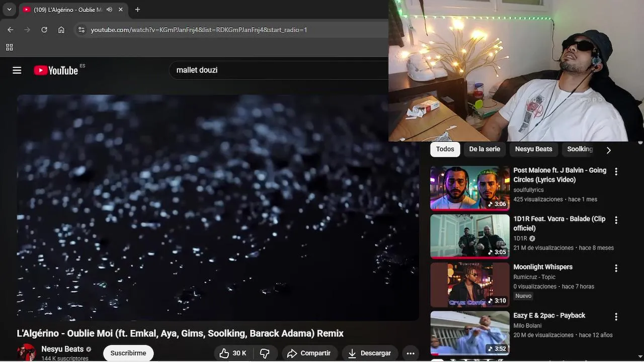View site information icon in address bar
This screenshot has height=362, width=644.
click(x=82, y=30)
